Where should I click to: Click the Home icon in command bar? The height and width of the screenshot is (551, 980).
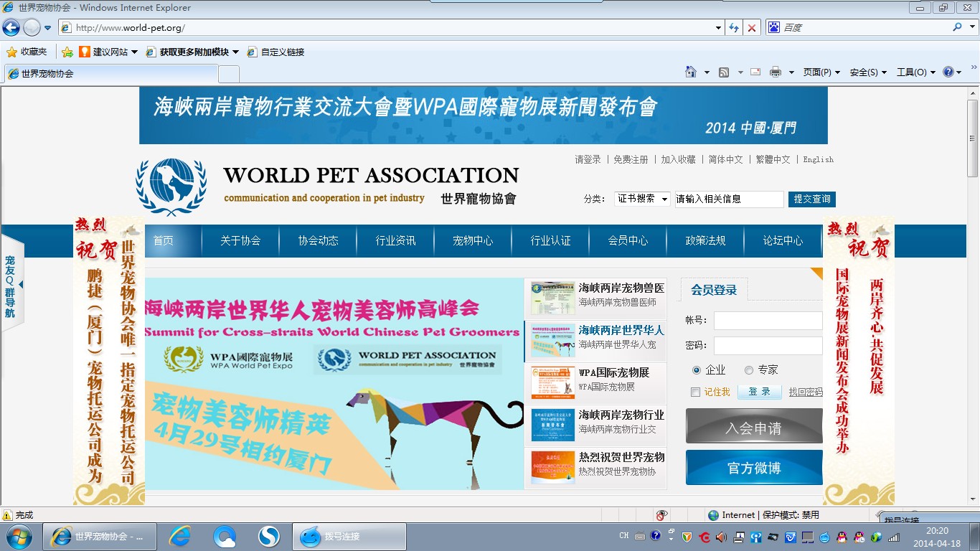pyautogui.click(x=691, y=72)
